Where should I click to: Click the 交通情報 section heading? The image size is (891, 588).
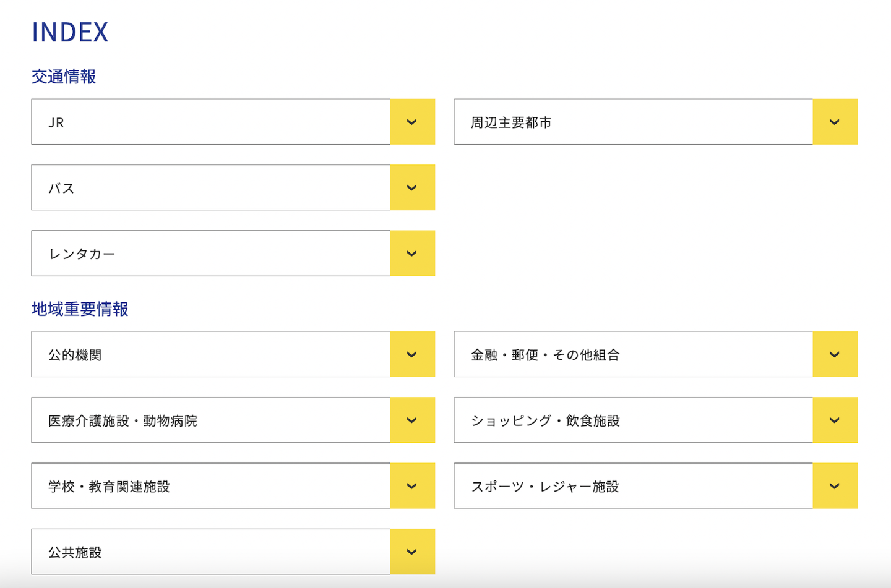click(64, 77)
